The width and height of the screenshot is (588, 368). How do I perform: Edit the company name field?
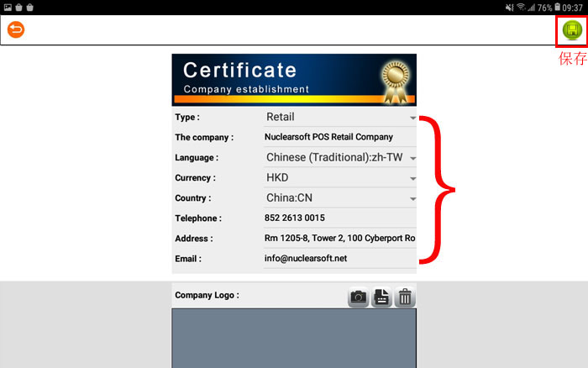[339, 137]
